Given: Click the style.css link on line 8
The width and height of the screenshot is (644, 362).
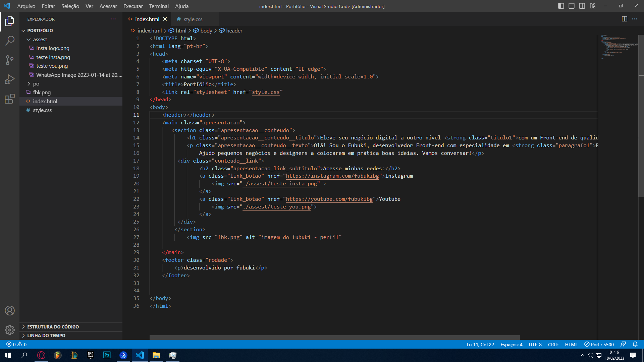Looking at the screenshot, I should point(266,92).
